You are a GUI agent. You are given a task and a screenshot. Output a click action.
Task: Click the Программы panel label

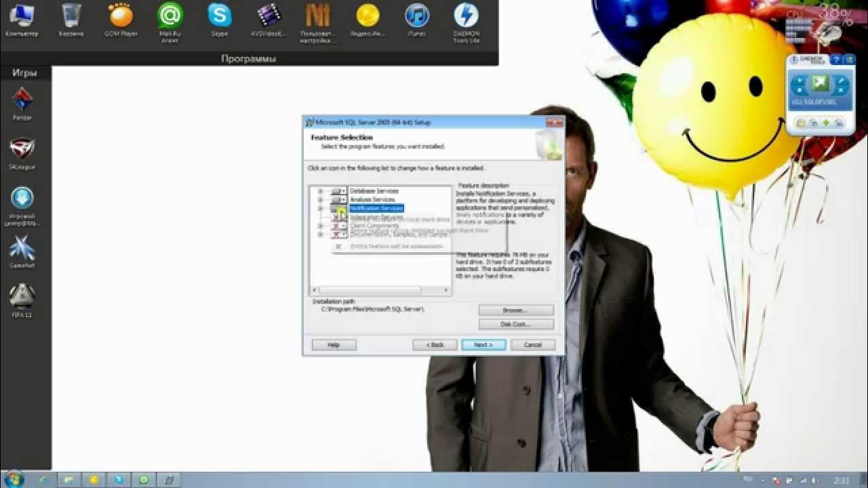(x=249, y=59)
